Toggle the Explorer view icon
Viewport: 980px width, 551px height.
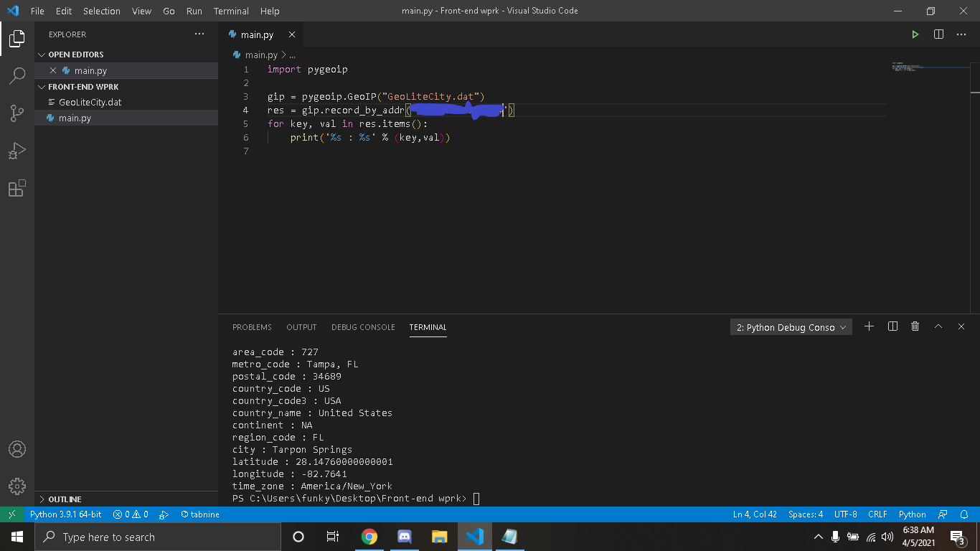pyautogui.click(x=17, y=38)
